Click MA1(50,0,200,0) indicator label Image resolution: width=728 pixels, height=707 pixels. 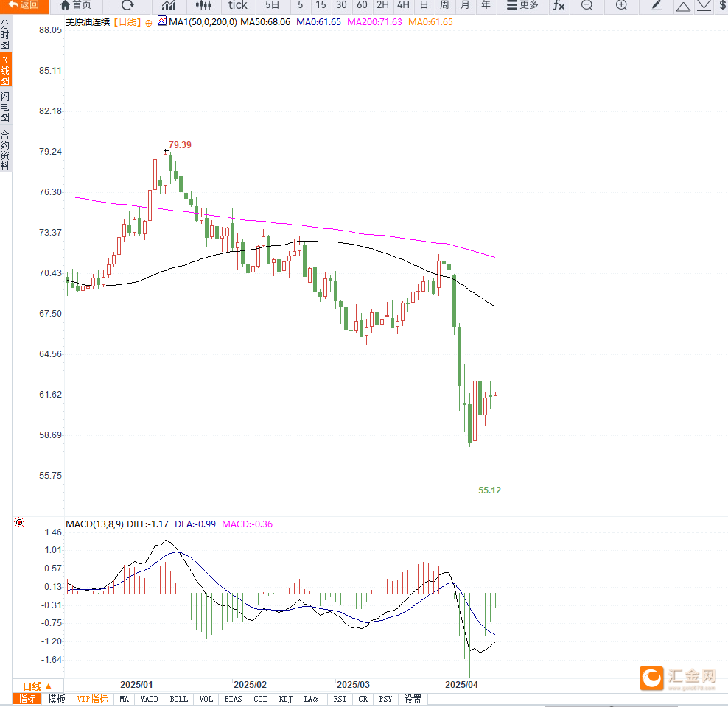click(x=203, y=22)
